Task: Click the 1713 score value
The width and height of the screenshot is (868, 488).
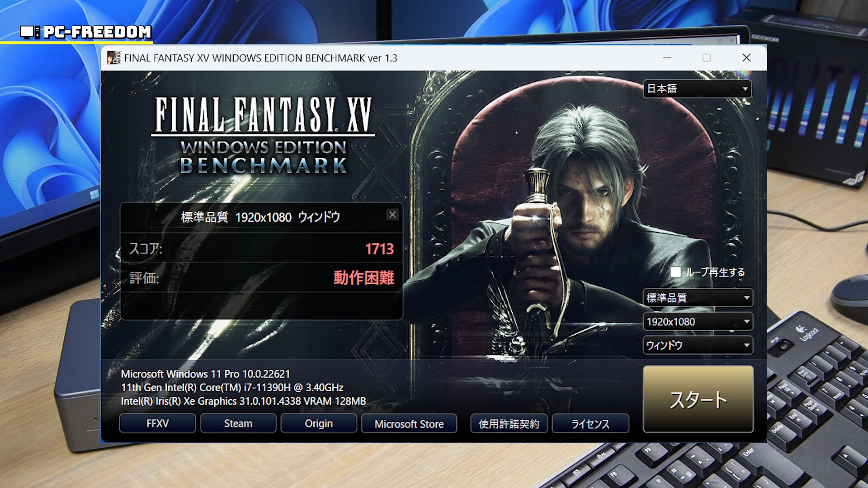Action: (x=379, y=249)
